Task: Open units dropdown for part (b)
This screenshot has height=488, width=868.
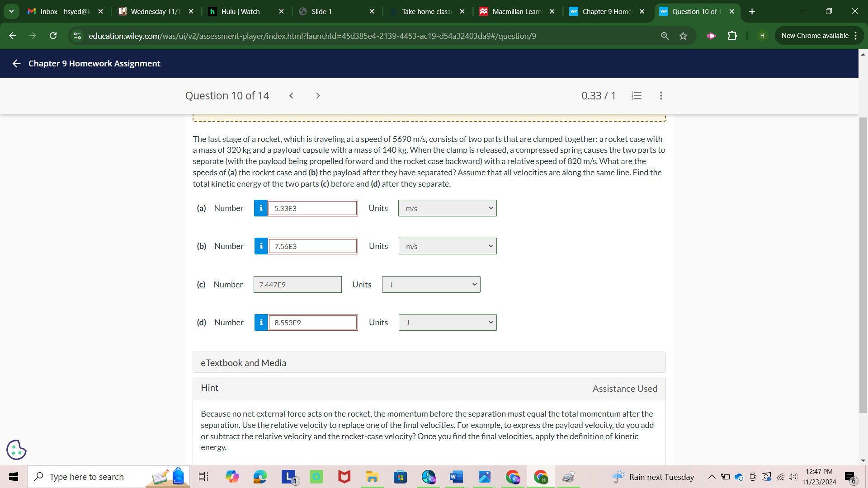Action: click(x=447, y=246)
